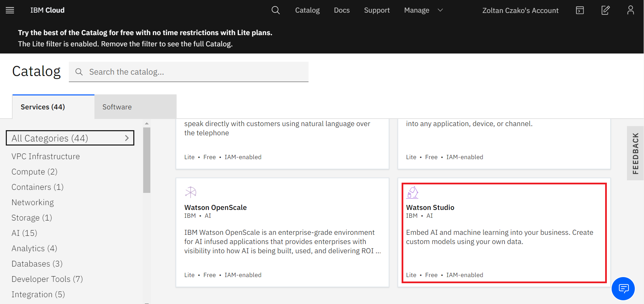644x304 pixels.
Task: Open the FEEDBACK side tab
Action: coord(635,153)
